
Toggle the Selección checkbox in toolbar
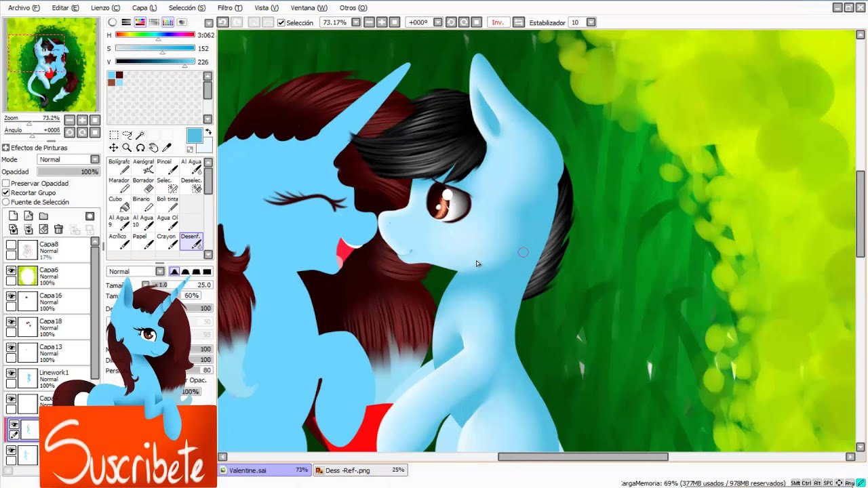click(x=281, y=22)
